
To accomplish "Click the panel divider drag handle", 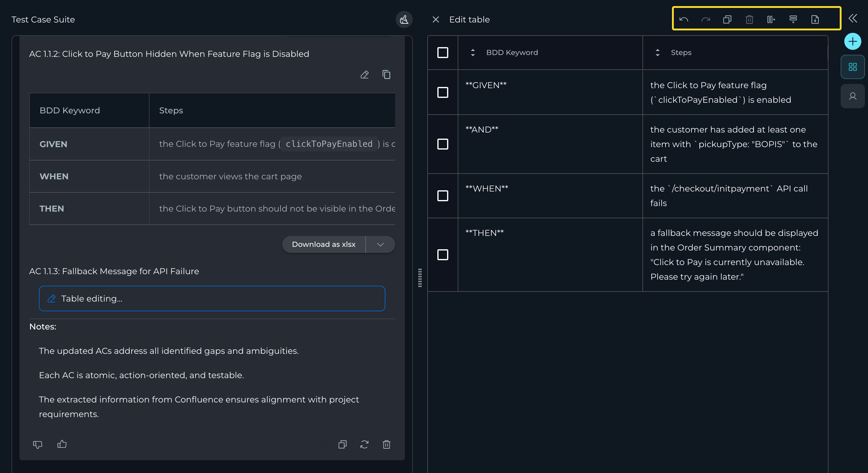I will (x=420, y=278).
